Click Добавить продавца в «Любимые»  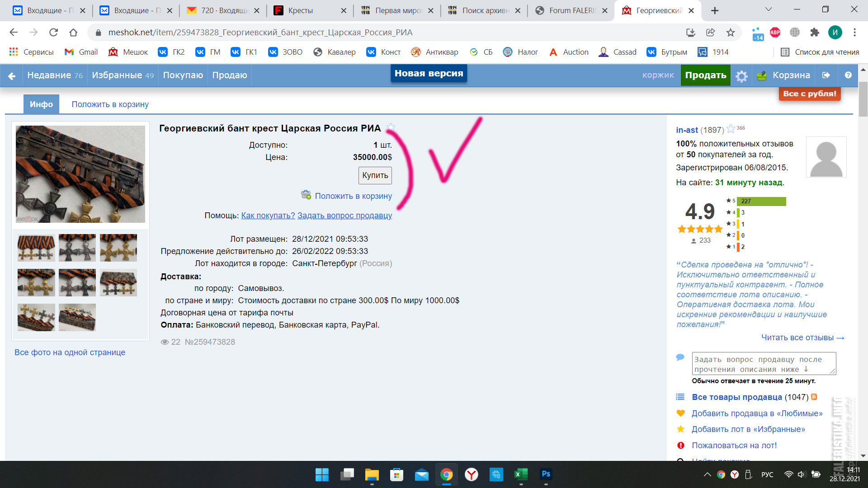point(757,413)
